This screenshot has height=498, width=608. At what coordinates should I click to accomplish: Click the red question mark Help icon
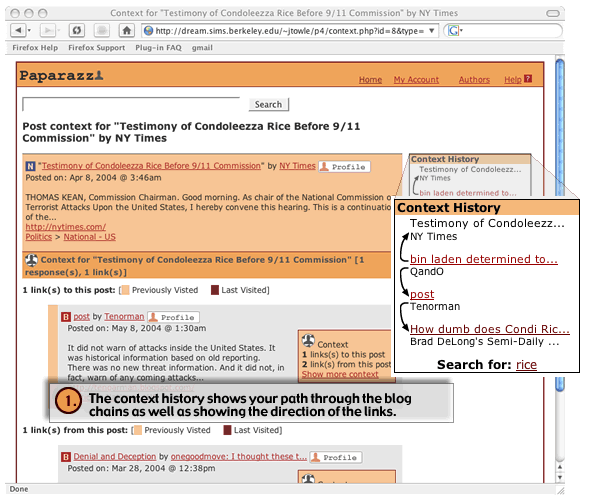coord(528,79)
